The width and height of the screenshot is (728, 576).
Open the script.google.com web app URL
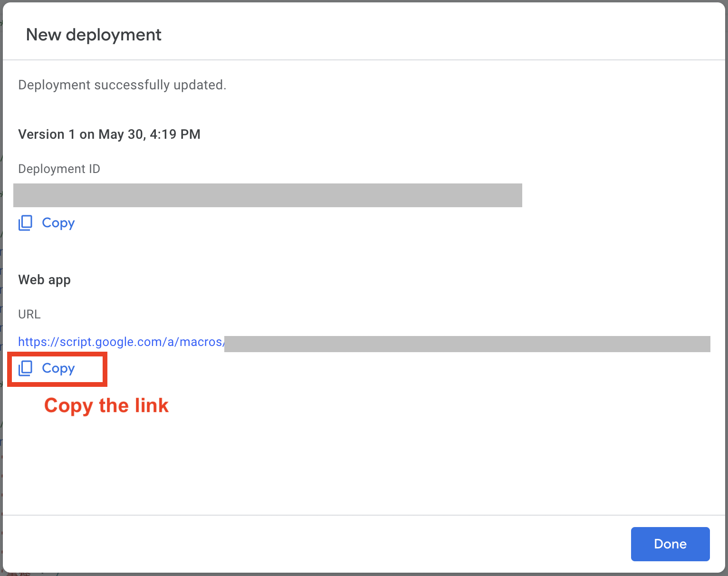(121, 342)
